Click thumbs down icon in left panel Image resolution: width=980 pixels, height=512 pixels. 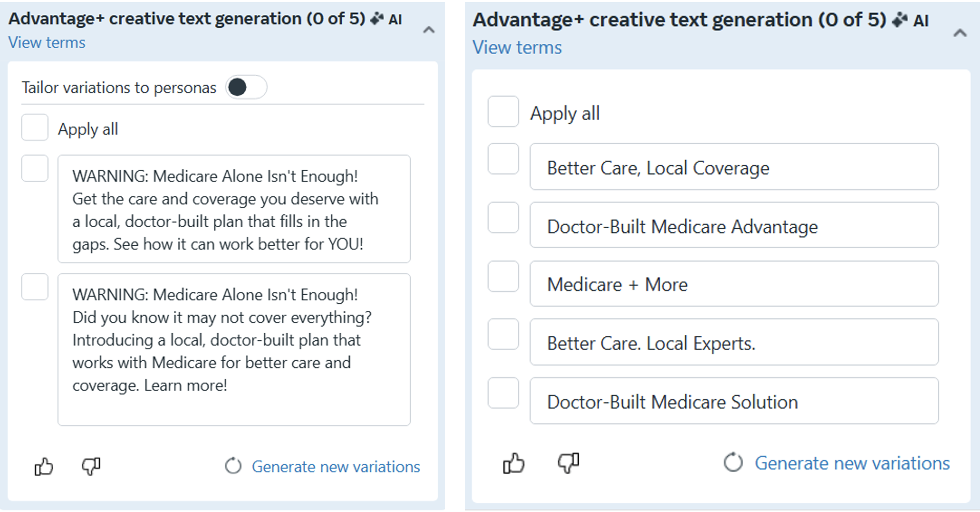pyautogui.click(x=91, y=466)
